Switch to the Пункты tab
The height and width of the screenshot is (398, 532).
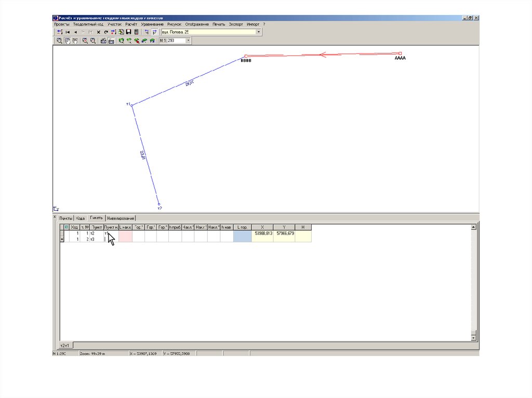(x=65, y=218)
